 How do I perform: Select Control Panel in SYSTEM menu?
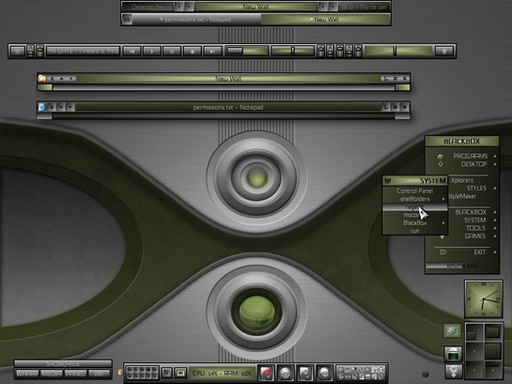(x=415, y=191)
